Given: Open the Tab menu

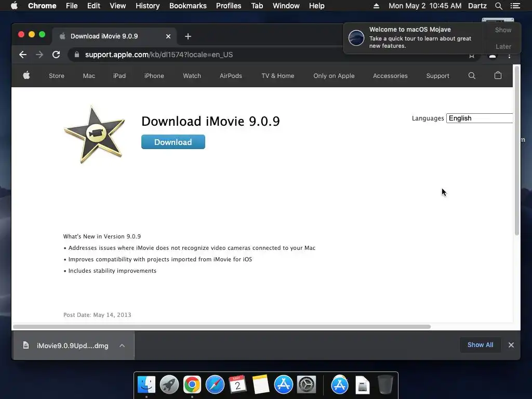Looking at the screenshot, I should click(257, 6).
